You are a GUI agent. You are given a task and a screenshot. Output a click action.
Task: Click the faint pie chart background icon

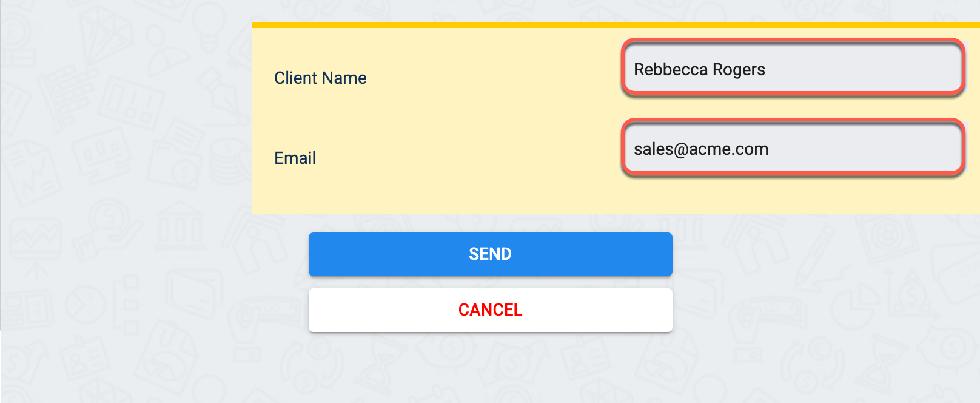85,303
